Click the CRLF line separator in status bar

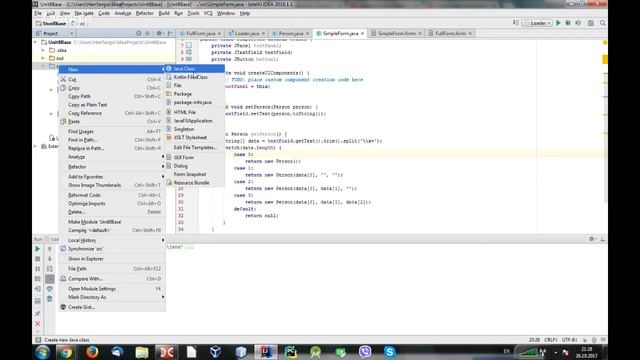pyautogui.click(x=551, y=340)
